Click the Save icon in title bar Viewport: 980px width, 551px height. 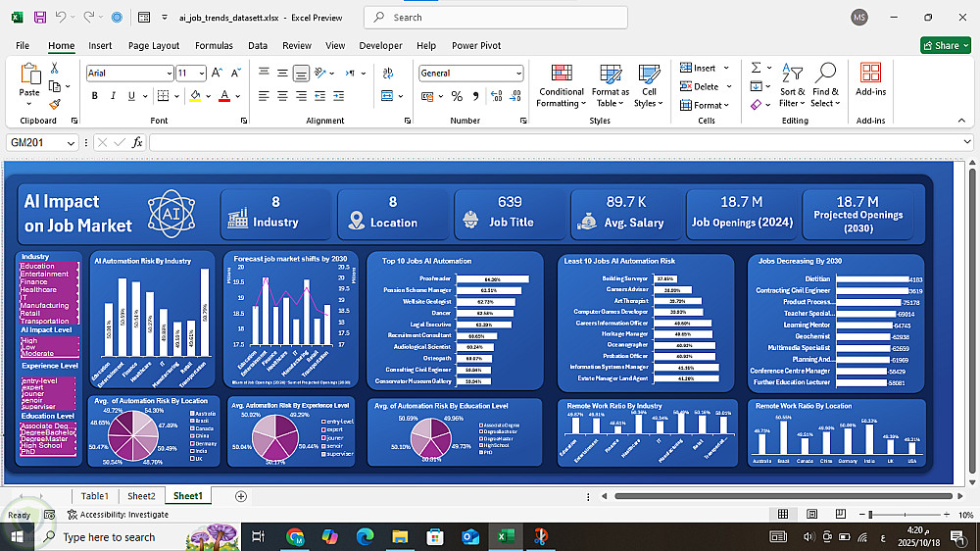tap(39, 18)
